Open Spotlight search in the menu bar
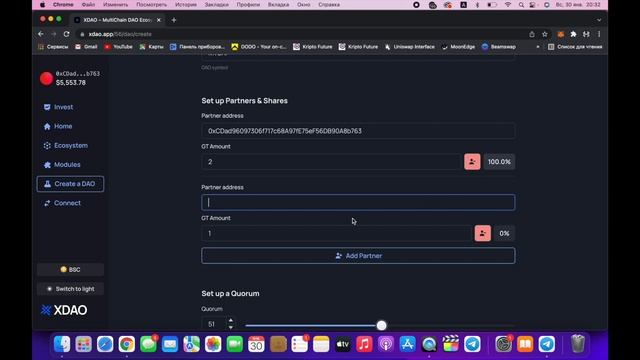Viewport: 640px width, 360px height. click(521, 5)
